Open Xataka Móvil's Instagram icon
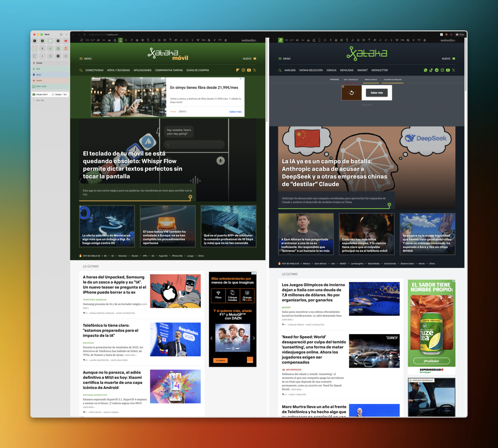Image resolution: width=498 pixels, height=448 pixels. coord(243,70)
